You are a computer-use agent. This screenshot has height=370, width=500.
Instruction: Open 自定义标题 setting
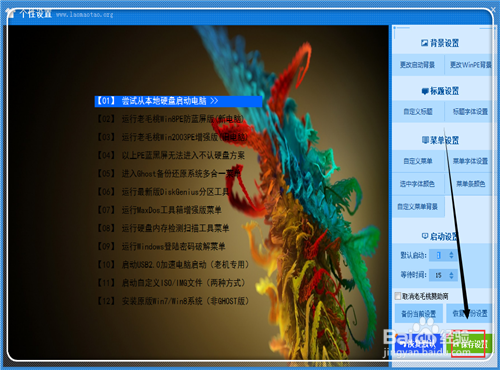pyautogui.click(x=418, y=111)
